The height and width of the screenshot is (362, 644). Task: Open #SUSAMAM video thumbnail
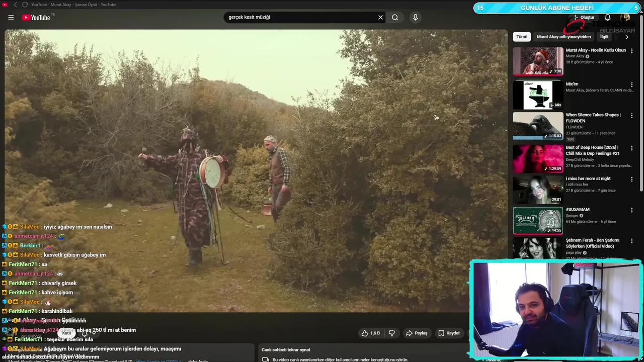click(x=538, y=220)
